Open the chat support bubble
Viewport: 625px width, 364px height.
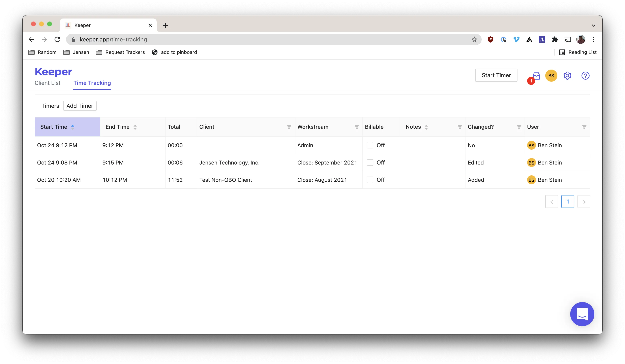[x=582, y=314]
